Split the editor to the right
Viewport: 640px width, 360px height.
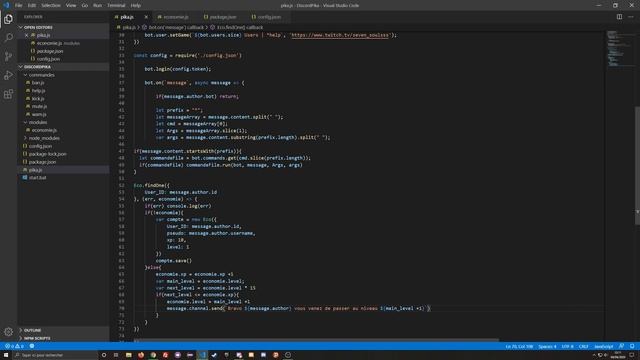point(619,17)
